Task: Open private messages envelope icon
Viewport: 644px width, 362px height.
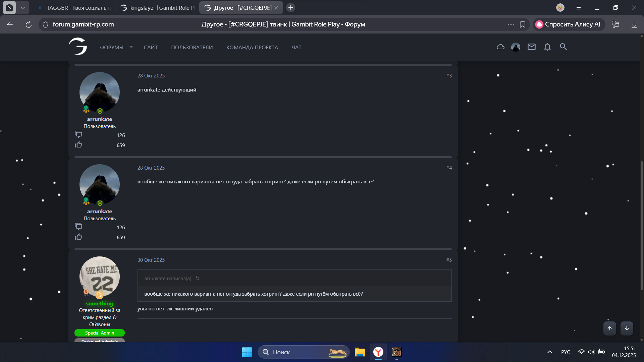Action: pyautogui.click(x=531, y=47)
